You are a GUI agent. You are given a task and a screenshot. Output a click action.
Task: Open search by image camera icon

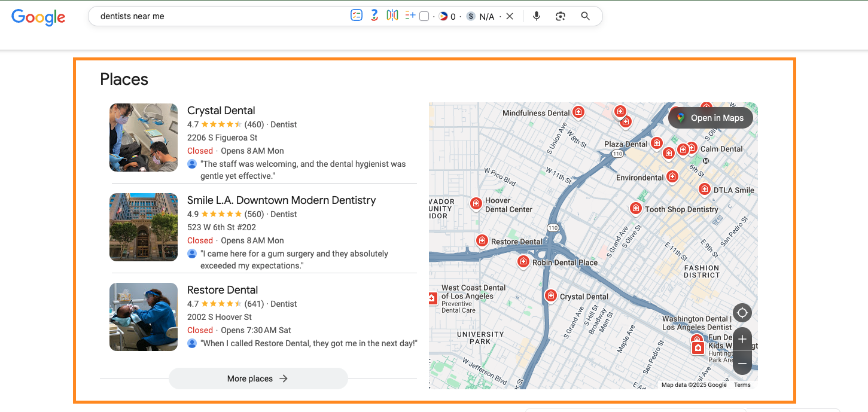561,17
